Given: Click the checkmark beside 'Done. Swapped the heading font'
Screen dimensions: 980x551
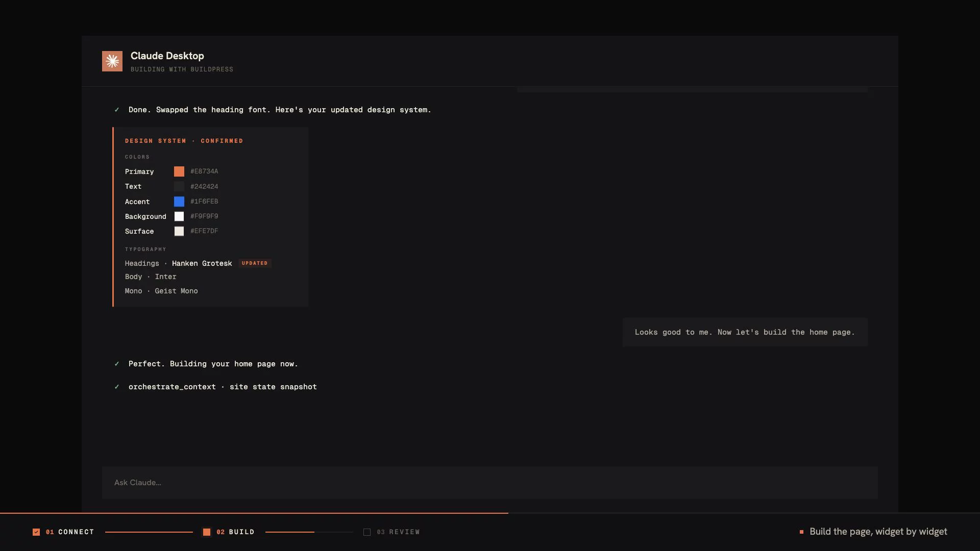Looking at the screenshot, I should click(x=117, y=110).
